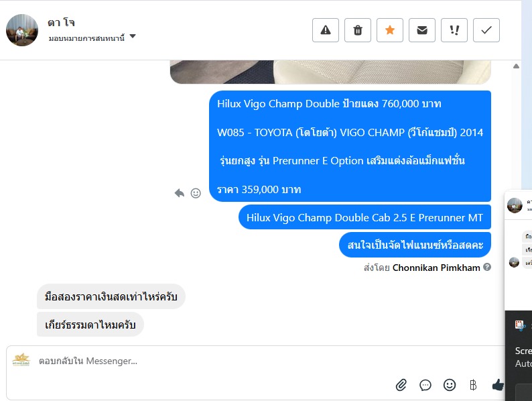Click the reply arrow beside blue message
The height and width of the screenshot is (401, 532).
(179, 193)
